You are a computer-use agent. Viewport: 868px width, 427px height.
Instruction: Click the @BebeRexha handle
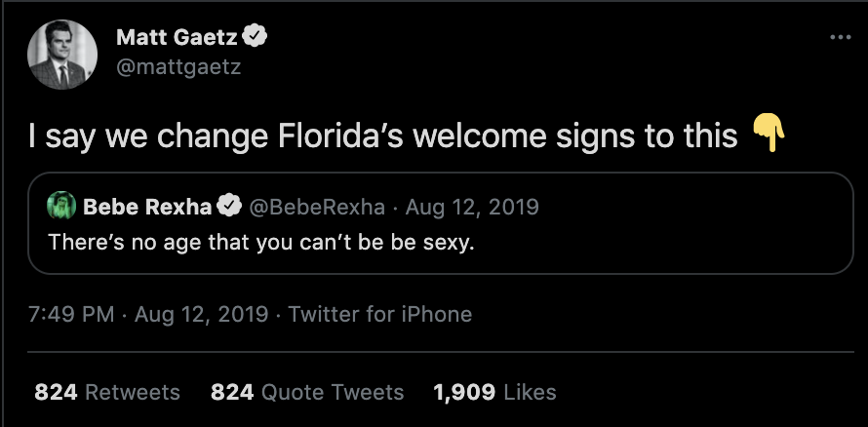(x=315, y=207)
